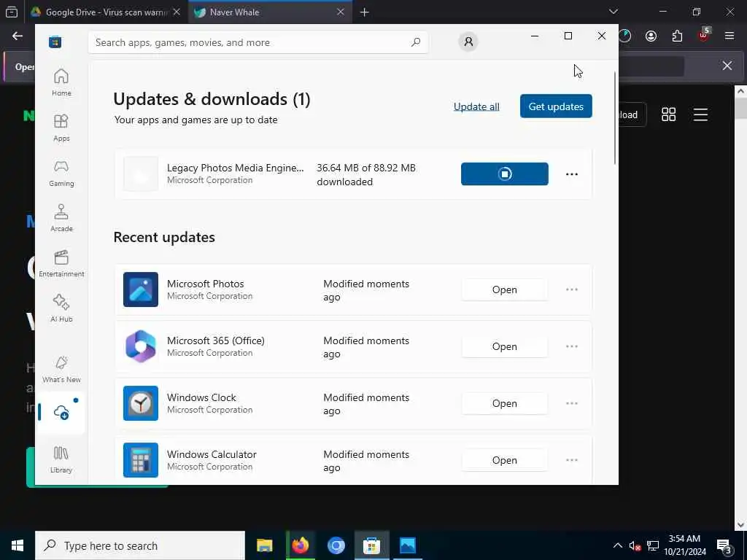Open the grid apps icon on Naver page
The image size is (747, 560).
668,114
